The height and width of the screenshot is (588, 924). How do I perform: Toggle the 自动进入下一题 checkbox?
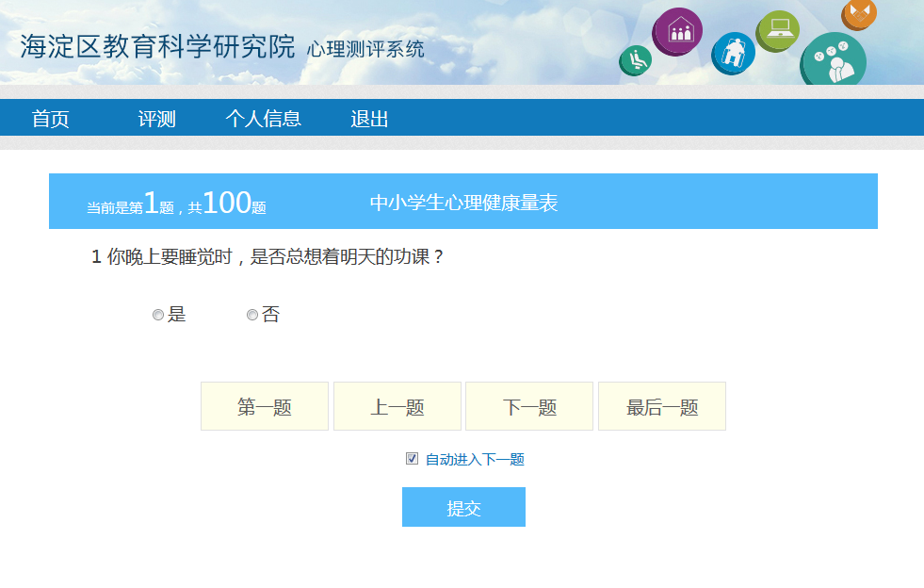tap(412, 458)
